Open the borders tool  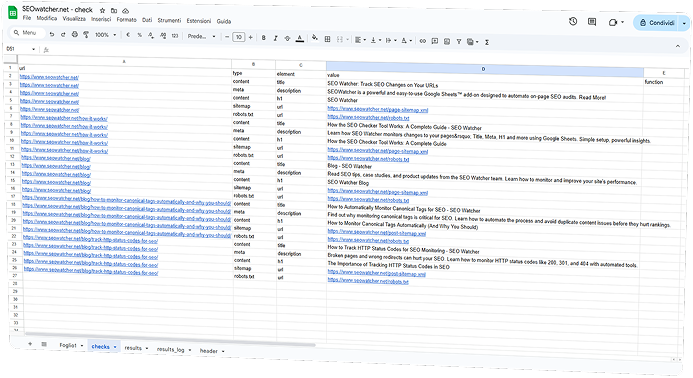pos(327,39)
